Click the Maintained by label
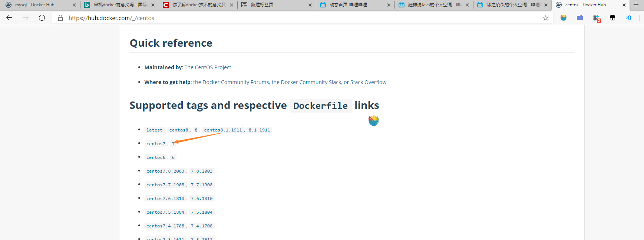This screenshot has width=644, height=240. [x=164, y=67]
